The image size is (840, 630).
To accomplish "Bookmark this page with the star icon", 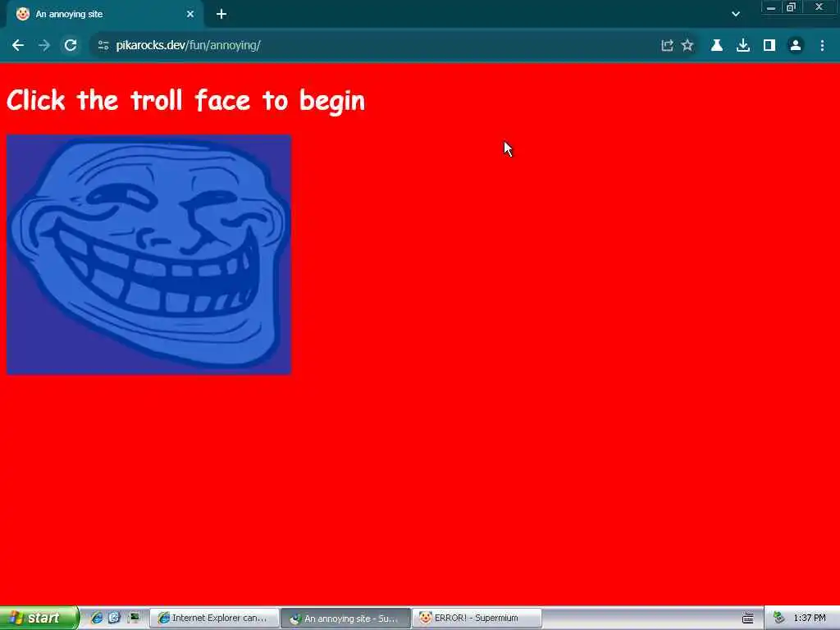I will click(687, 46).
